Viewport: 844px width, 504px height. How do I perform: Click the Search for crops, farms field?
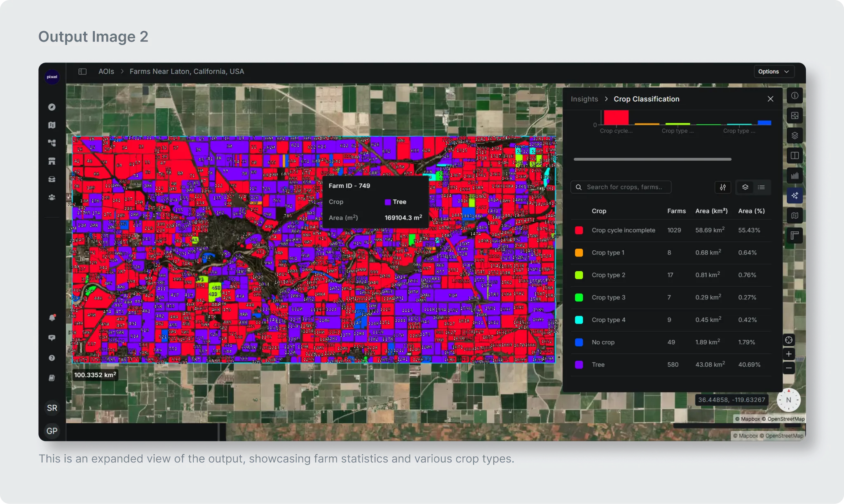click(x=624, y=187)
